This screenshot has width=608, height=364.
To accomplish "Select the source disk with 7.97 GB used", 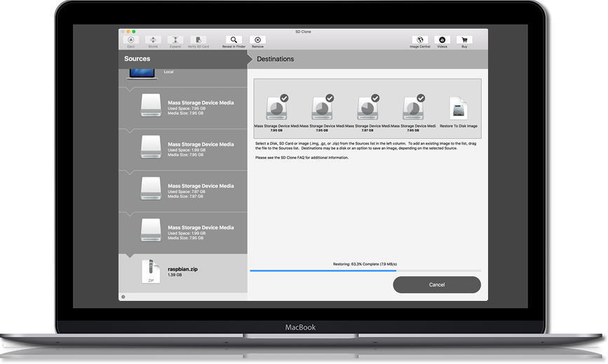I will (x=182, y=189).
